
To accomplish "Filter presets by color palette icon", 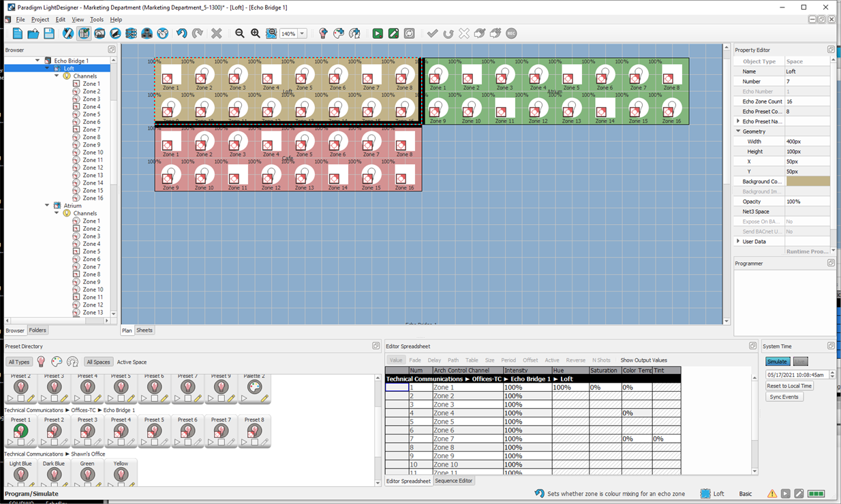I will pos(57,362).
